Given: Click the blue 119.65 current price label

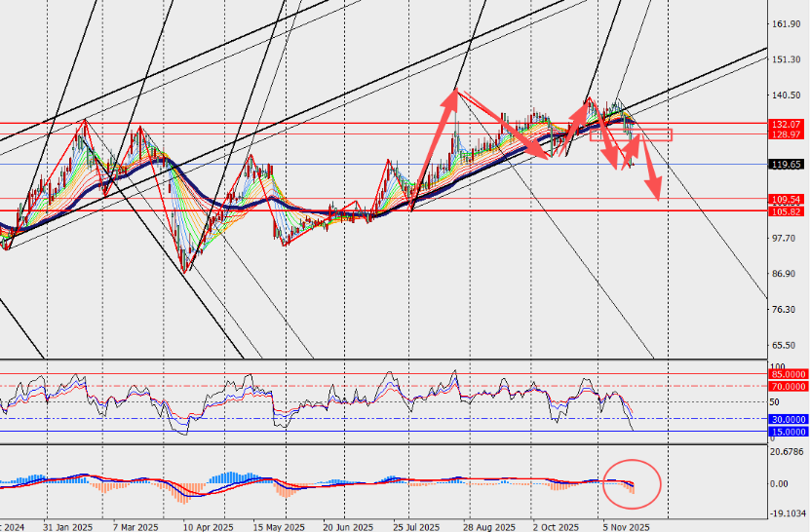Looking at the screenshot, I should (786, 165).
